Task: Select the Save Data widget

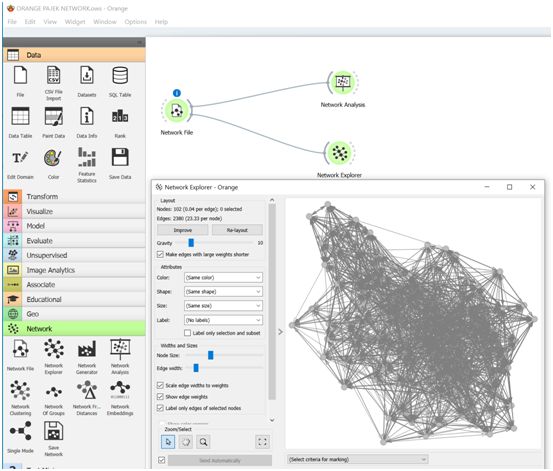Action: [x=120, y=157]
